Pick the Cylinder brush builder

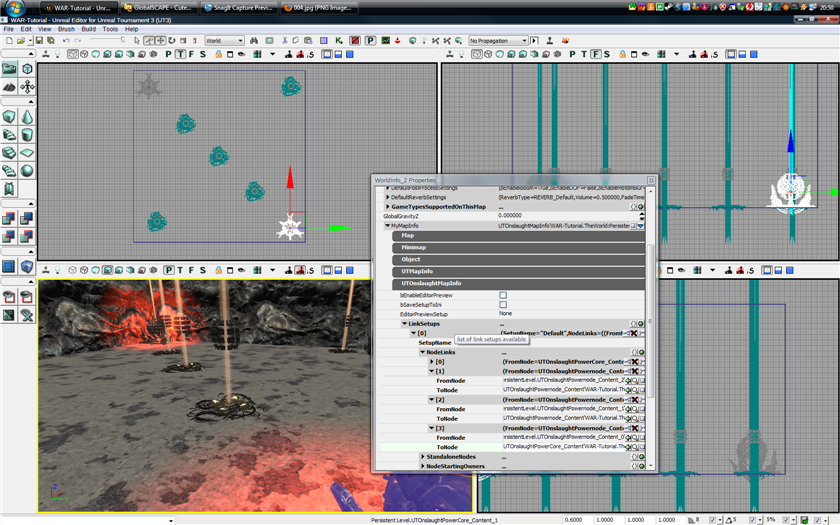pos(27,134)
